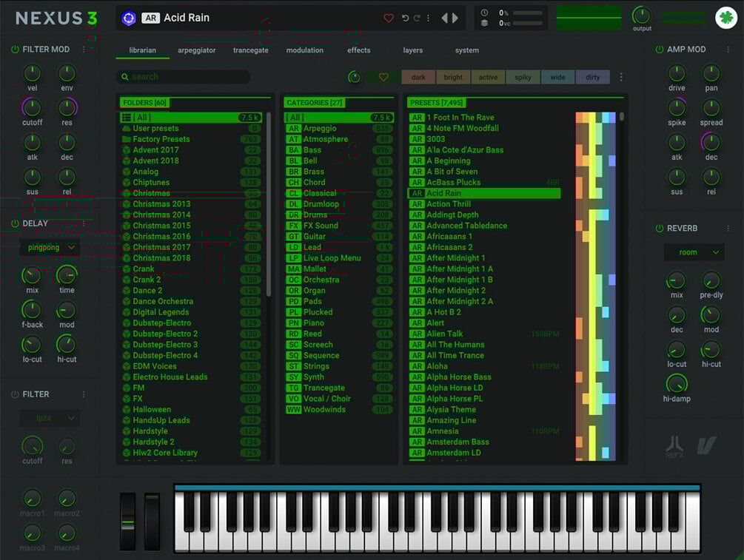This screenshot has width=744, height=560.
Task: Click the modulation wheel
Action: pos(153,522)
